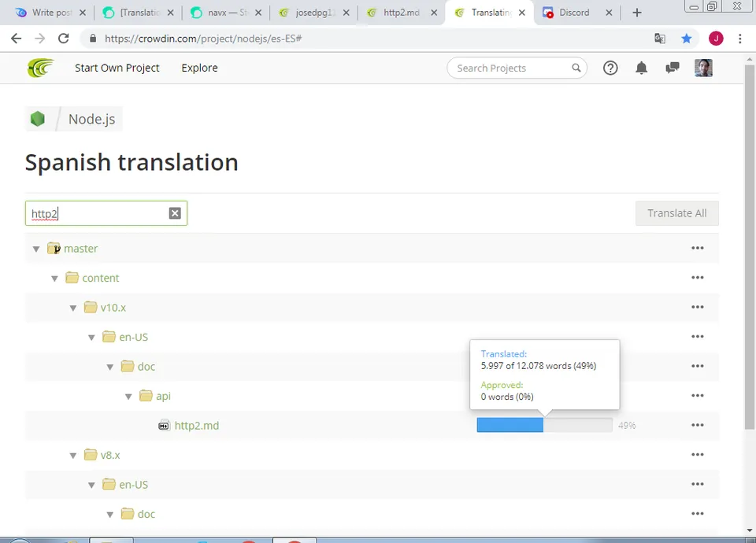Reload the page
Screen dimensions: 756x543
pos(63,39)
